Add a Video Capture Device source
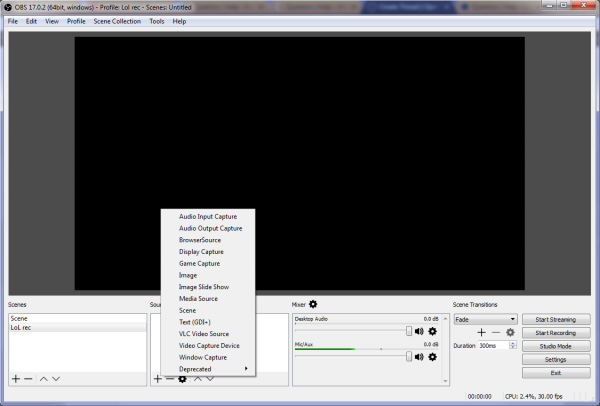The height and width of the screenshot is (406, 600). 208,346
